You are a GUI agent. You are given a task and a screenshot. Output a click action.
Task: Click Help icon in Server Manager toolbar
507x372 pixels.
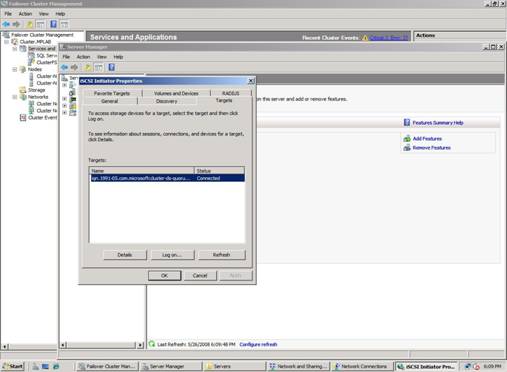[111, 67]
